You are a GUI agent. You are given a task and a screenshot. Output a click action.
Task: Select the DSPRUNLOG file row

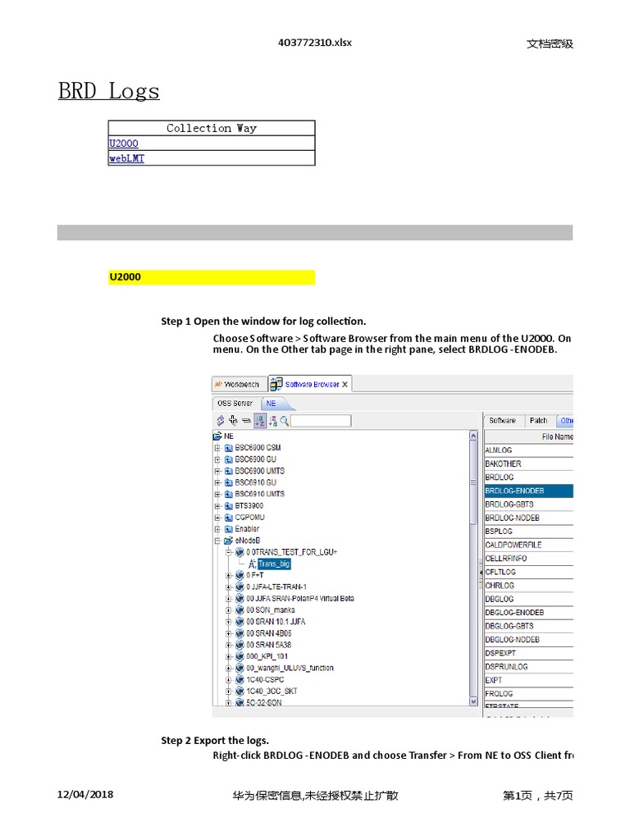point(529,666)
